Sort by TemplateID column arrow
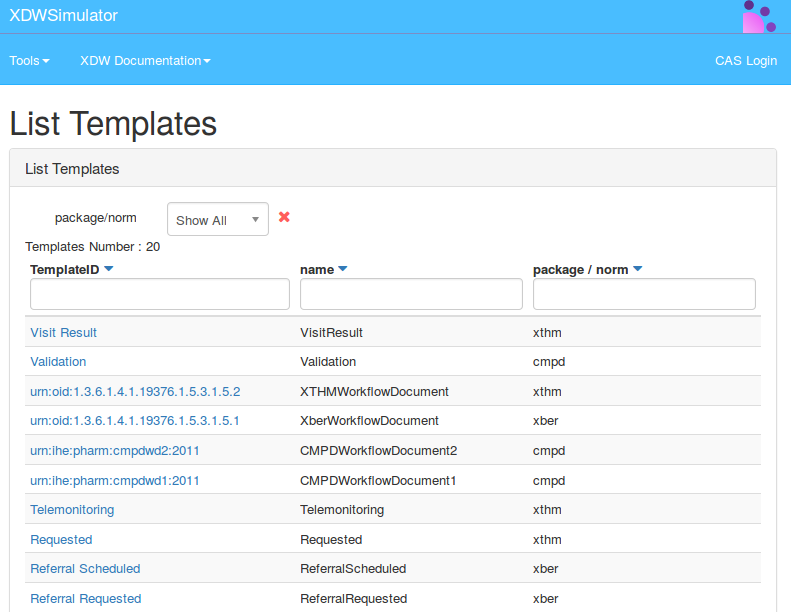 tap(109, 269)
